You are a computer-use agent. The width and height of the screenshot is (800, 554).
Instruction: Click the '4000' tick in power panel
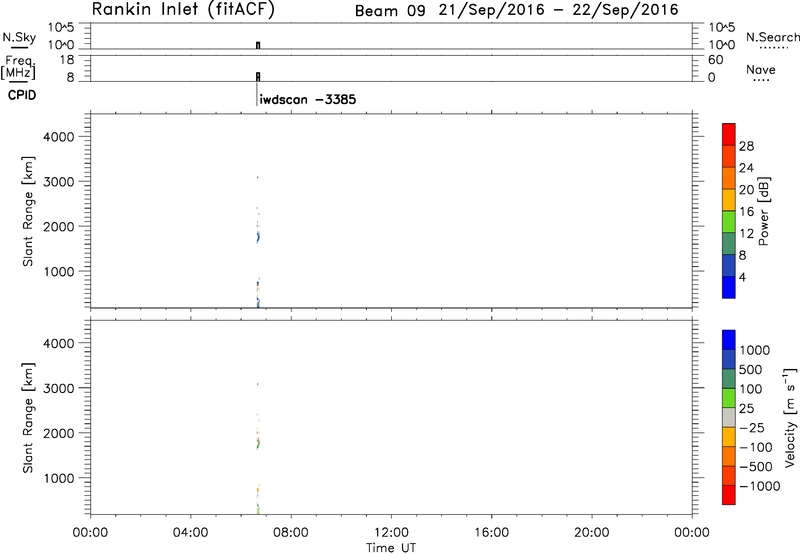coord(59,137)
